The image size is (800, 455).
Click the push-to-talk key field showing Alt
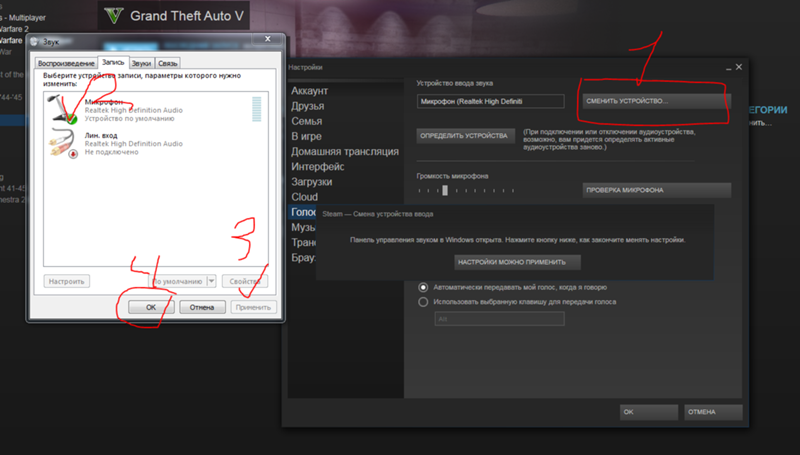pos(499,319)
